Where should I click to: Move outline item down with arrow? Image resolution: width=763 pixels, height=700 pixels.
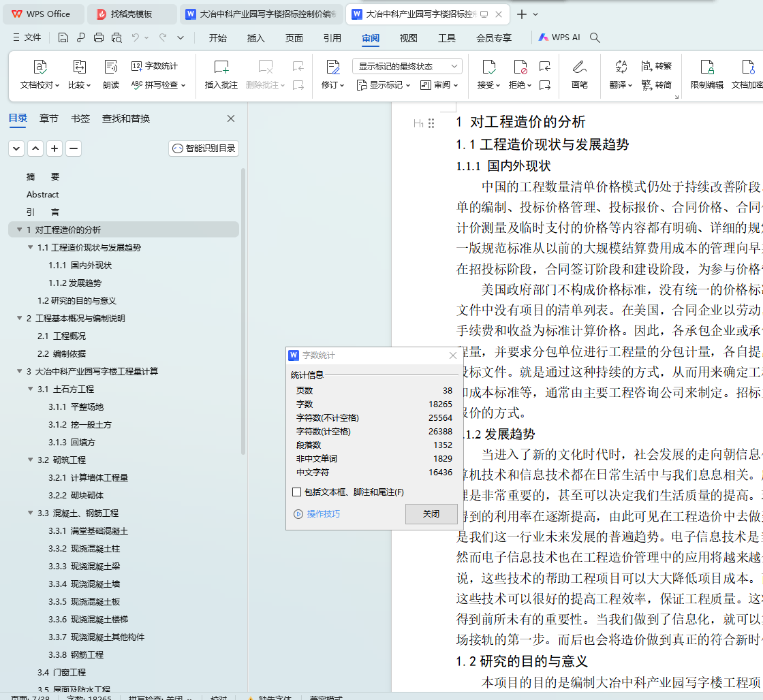pos(16,148)
